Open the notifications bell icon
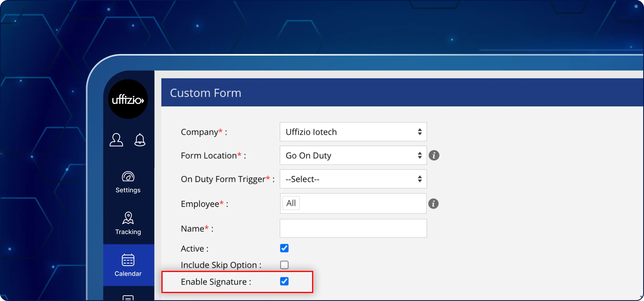The image size is (644, 301). coord(140,140)
